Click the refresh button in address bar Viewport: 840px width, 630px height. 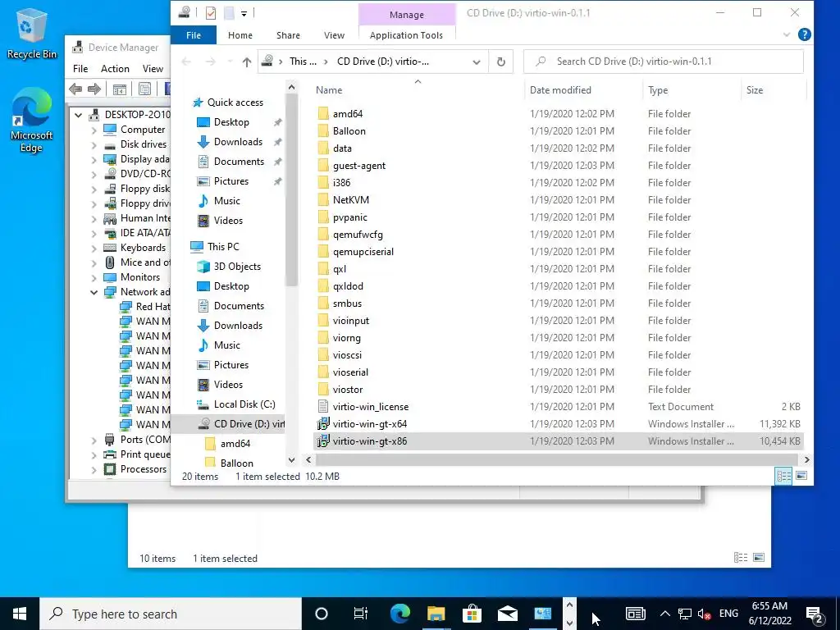tap(501, 62)
